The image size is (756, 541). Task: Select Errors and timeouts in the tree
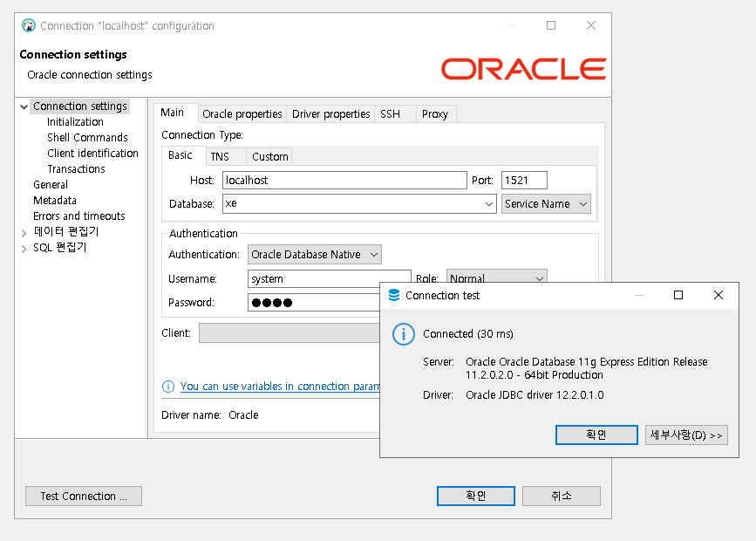(x=79, y=216)
